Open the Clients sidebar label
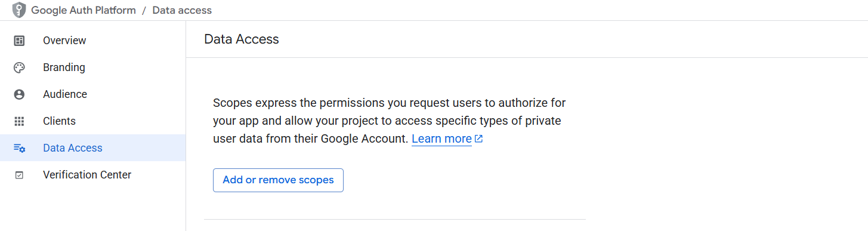The height and width of the screenshot is (231, 868). (x=59, y=121)
